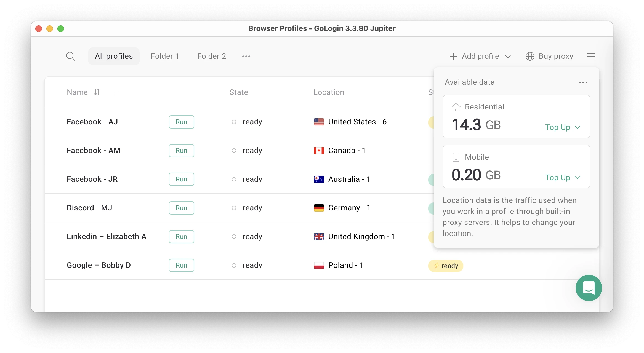Image resolution: width=644 pixels, height=353 pixels.
Task: Click location Australia - 1
Action: tap(349, 179)
